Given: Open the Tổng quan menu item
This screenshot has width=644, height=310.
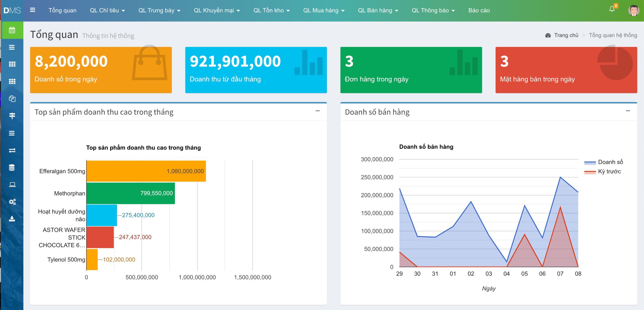Looking at the screenshot, I should coord(62,10).
